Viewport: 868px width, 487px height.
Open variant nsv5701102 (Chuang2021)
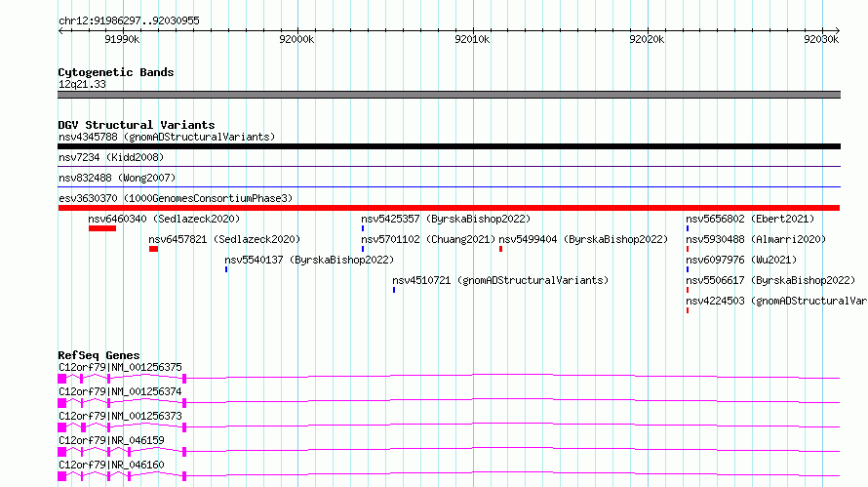click(428, 239)
